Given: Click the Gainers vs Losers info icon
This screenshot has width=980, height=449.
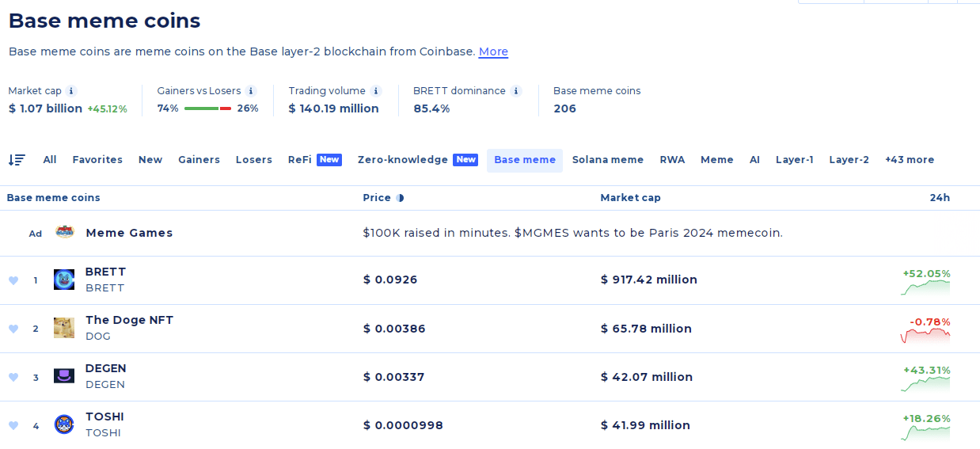Looking at the screenshot, I should [251, 91].
